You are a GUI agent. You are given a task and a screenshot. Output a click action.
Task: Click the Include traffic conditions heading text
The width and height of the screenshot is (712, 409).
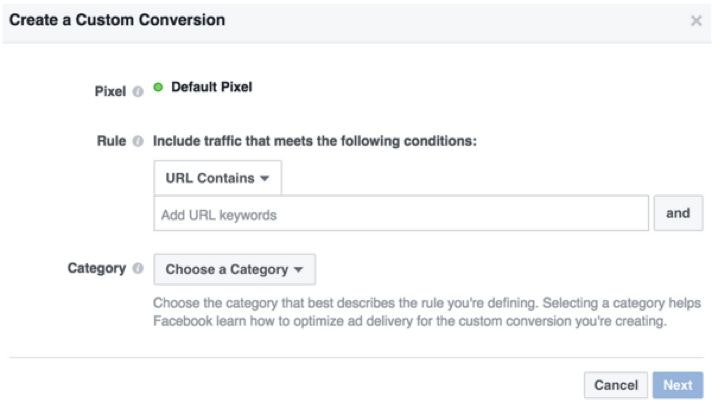pos(315,141)
